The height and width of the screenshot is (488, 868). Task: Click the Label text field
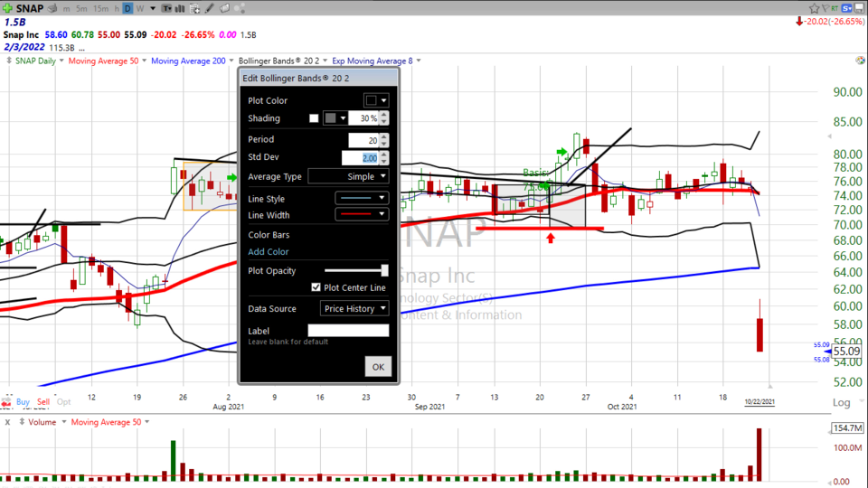(x=348, y=331)
